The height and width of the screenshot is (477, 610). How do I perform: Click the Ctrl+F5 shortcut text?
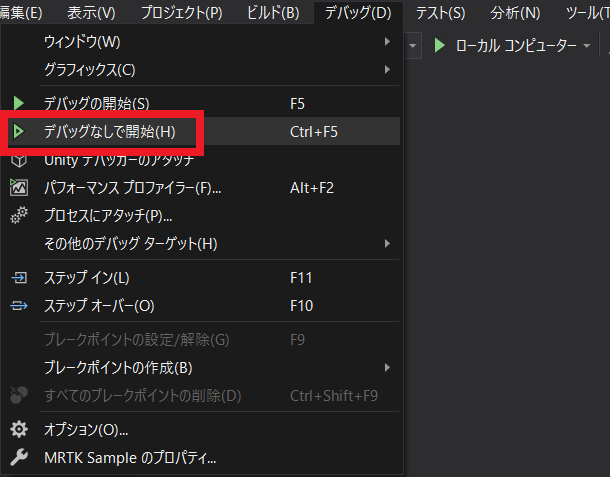click(x=314, y=132)
